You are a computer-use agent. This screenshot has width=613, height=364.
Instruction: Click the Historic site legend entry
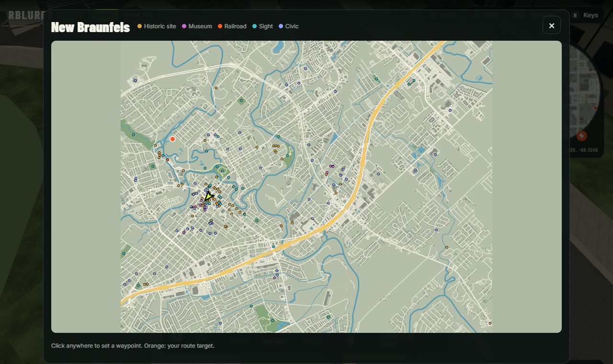[157, 26]
